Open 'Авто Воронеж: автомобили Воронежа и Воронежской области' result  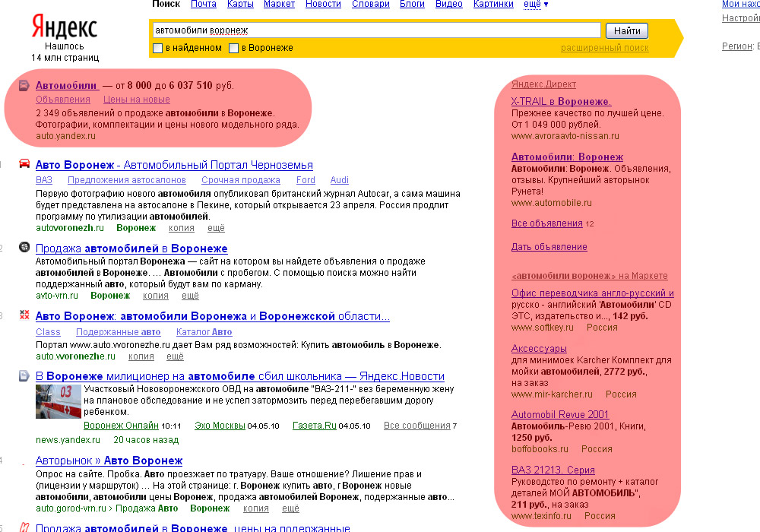click(212, 316)
